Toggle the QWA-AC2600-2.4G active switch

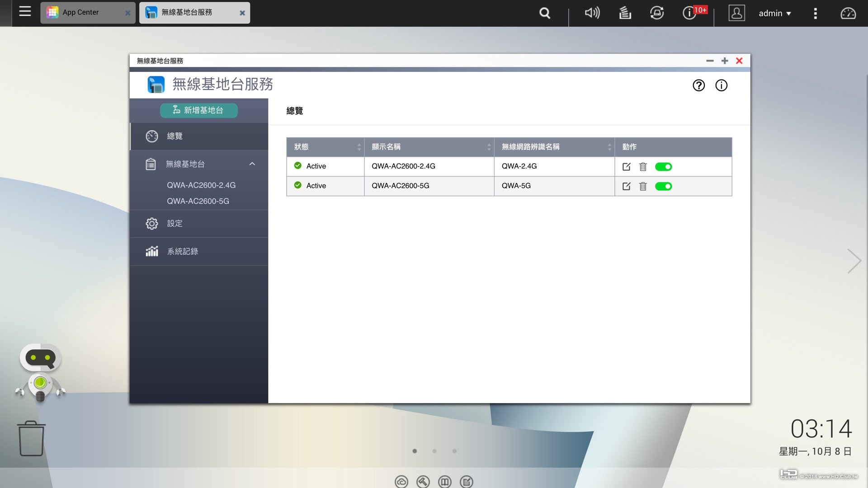tap(663, 166)
